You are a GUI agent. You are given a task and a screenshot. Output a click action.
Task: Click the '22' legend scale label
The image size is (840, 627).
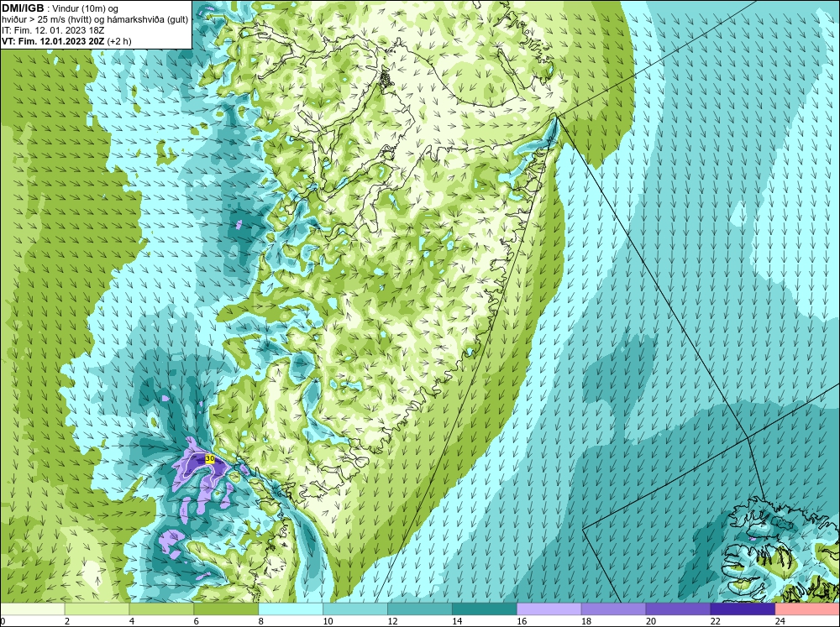click(715, 621)
